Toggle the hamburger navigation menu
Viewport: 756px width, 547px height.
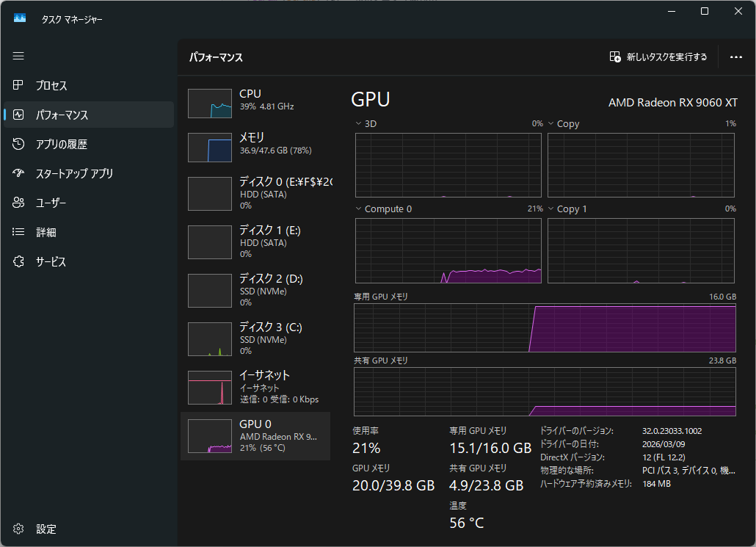point(18,56)
